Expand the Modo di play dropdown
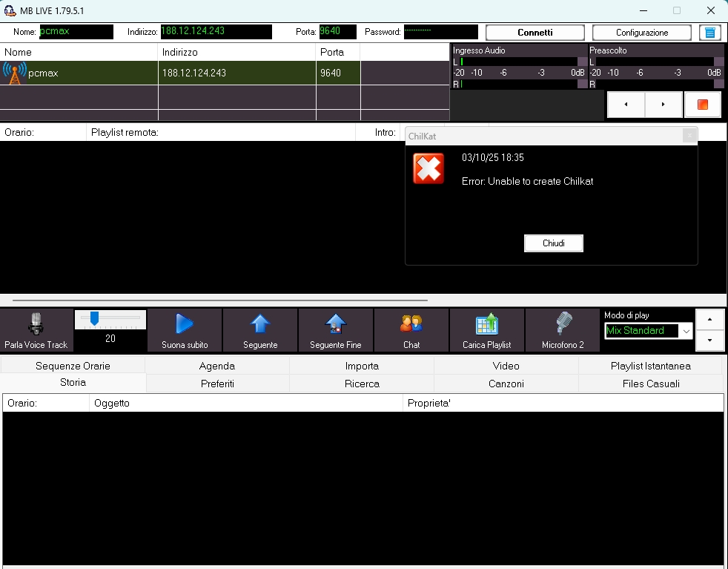Viewport: 728px width, 569px height. click(x=686, y=331)
